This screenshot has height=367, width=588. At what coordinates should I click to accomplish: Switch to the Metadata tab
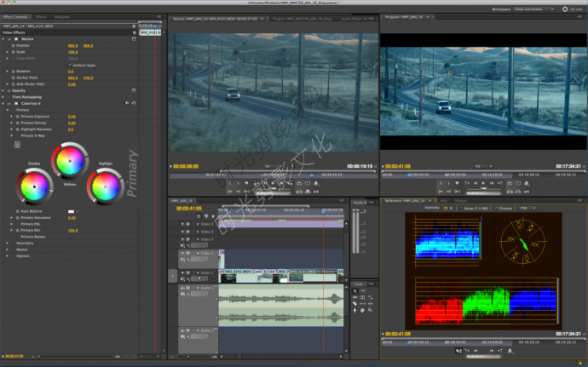[62, 17]
